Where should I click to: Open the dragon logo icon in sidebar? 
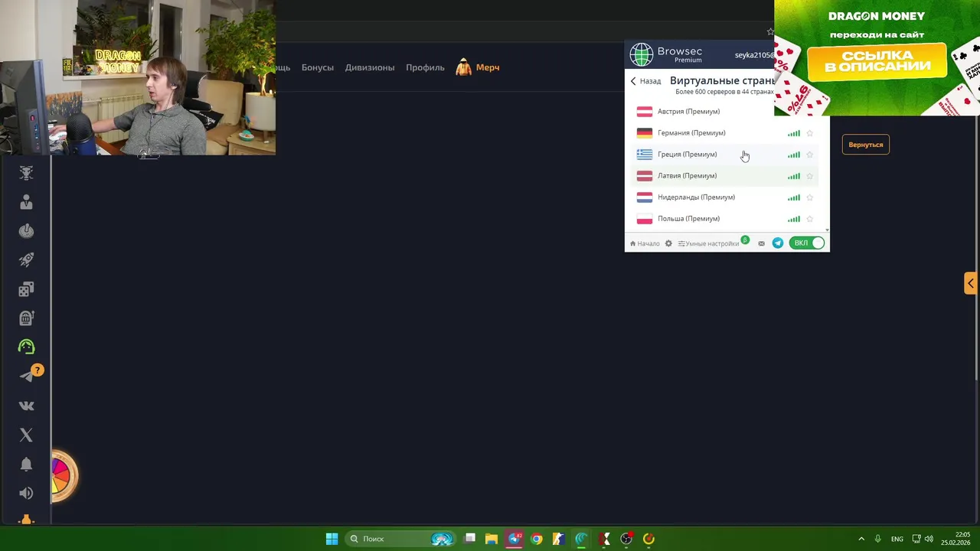pyautogui.click(x=26, y=173)
